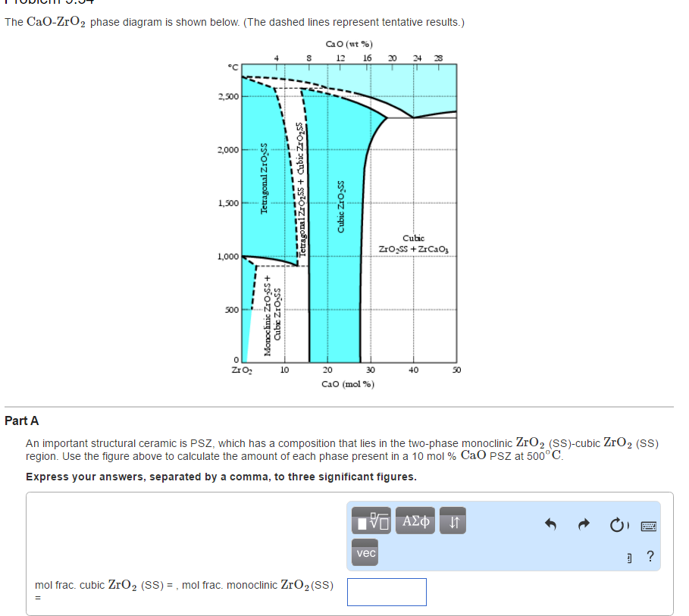The image size is (689, 616).
Task: Toggle the vec button in the equation toolbar
Action: (365, 553)
